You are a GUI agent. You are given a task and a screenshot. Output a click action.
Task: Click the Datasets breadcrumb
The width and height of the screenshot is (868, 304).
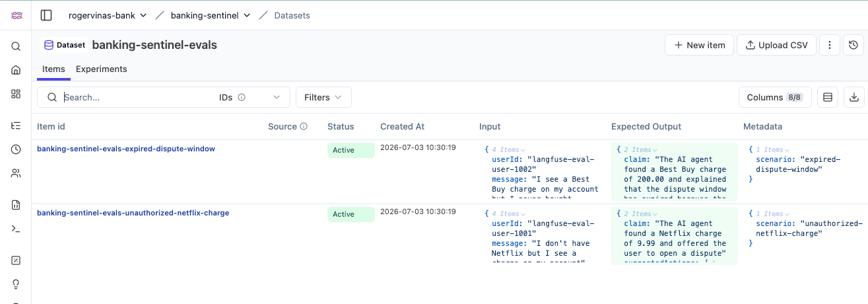point(292,15)
